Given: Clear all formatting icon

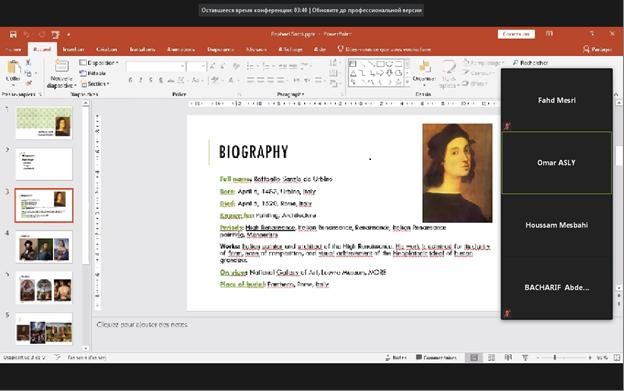Looking at the screenshot, I should (x=236, y=66).
